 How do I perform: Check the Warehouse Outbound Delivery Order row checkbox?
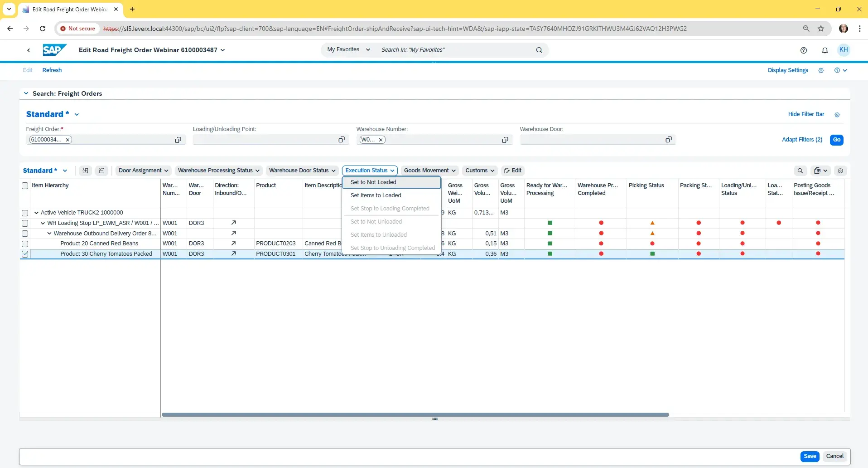25,234
